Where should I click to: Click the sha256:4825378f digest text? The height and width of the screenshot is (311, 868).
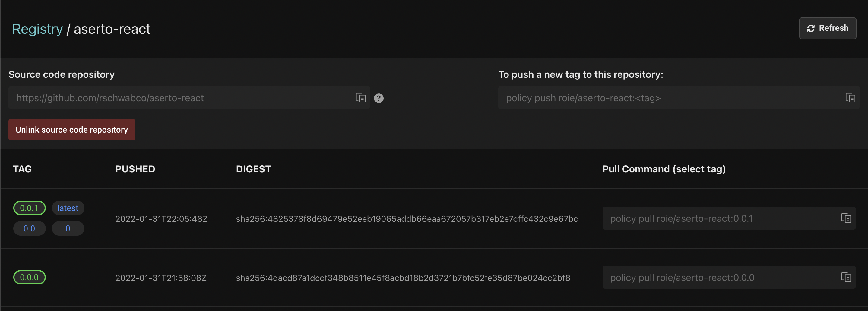(x=407, y=219)
